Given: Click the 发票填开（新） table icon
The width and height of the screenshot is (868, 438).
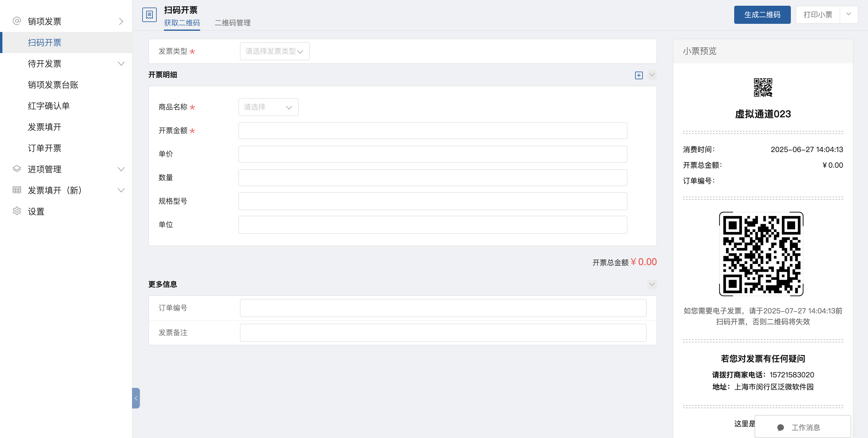Looking at the screenshot, I should [x=17, y=190].
